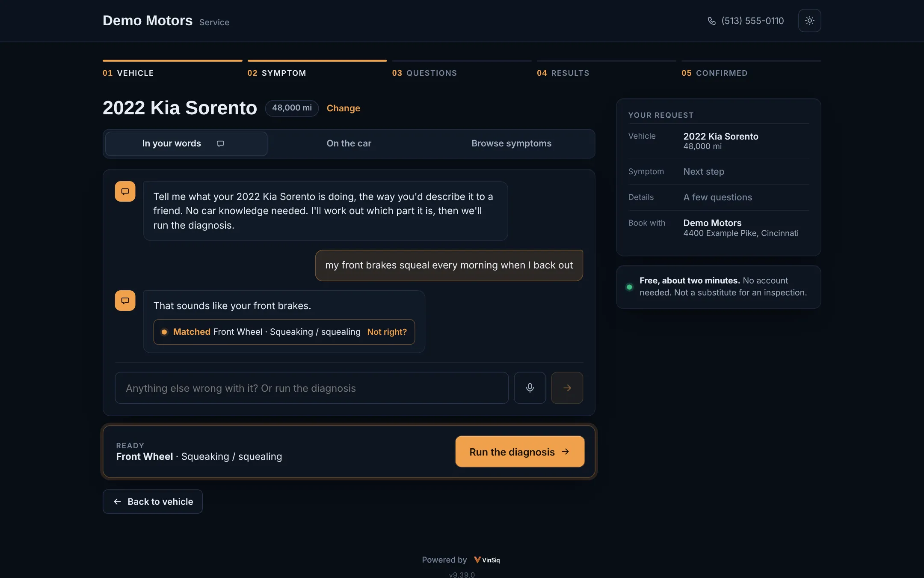Click the orange dot in the Matched chip
Image resolution: width=924 pixels, height=578 pixels.
click(x=164, y=332)
